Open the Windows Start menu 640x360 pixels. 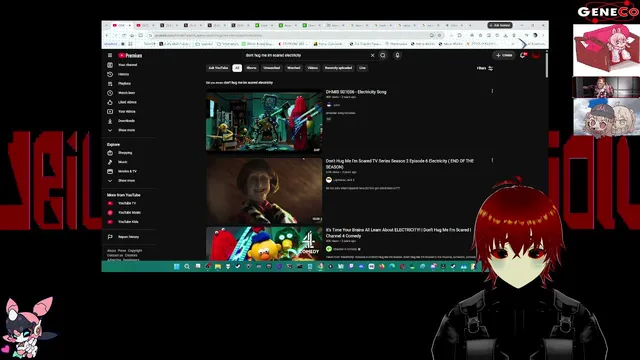[177, 267]
